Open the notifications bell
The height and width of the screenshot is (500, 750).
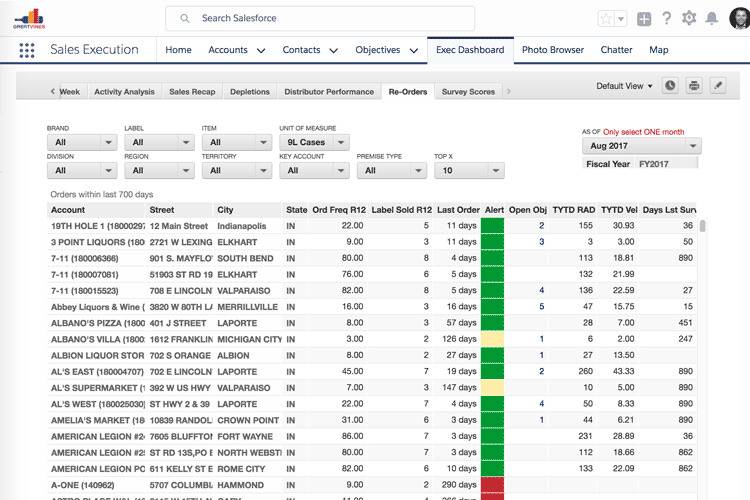point(712,19)
